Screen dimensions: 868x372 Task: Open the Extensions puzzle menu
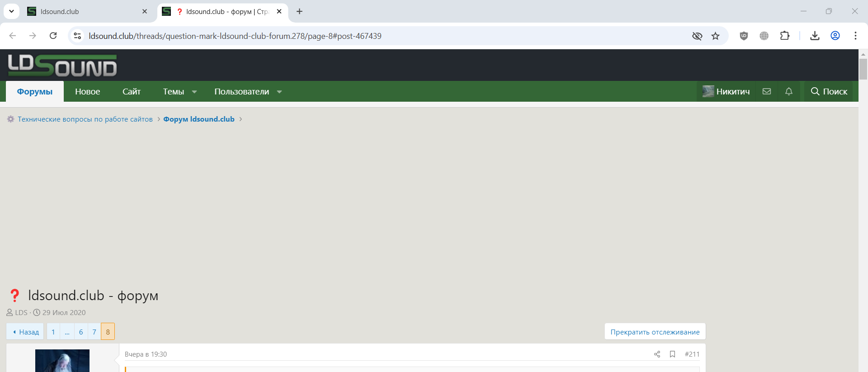(785, 36)
